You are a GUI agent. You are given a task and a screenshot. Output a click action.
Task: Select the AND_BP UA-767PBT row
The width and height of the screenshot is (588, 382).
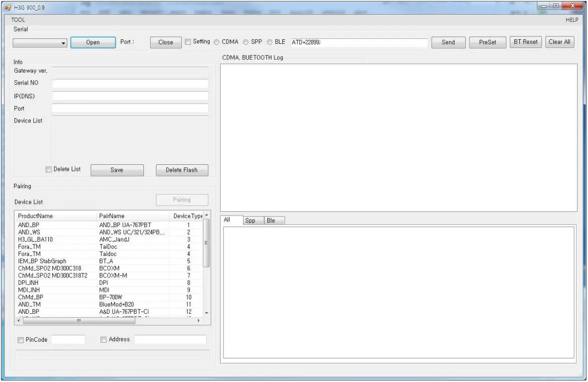pos(109,225)
